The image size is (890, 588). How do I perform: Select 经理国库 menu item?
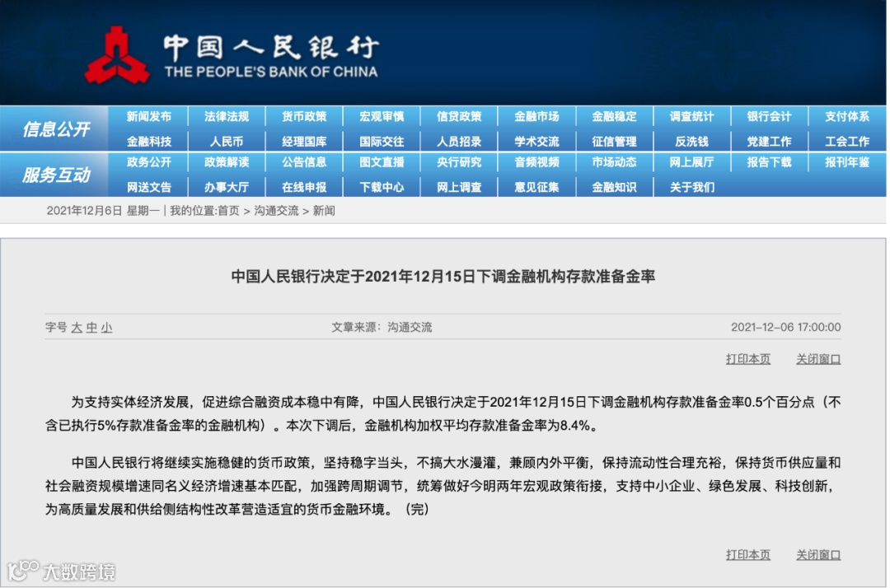click(x=304, y=142)
